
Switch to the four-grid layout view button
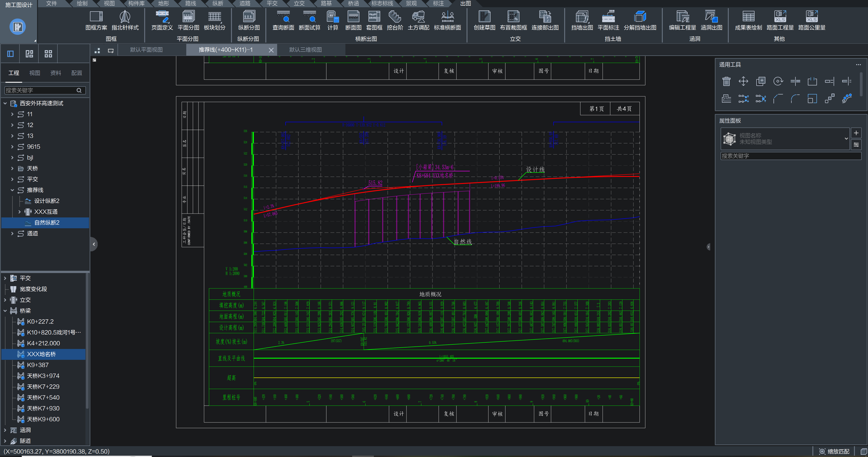coord(48,54)
